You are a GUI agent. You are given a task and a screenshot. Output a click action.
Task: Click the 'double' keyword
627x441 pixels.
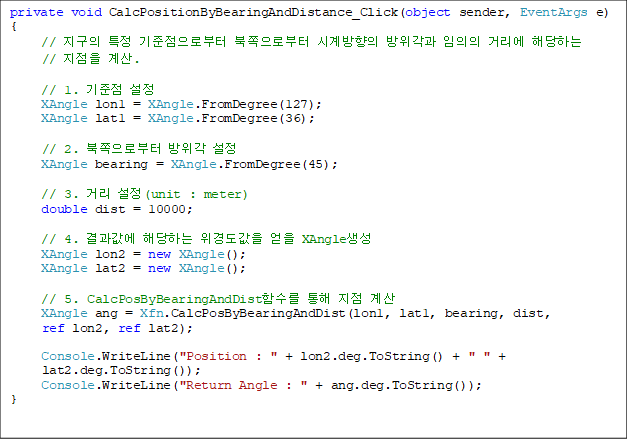pyautogui.click(x=64, y=209)
